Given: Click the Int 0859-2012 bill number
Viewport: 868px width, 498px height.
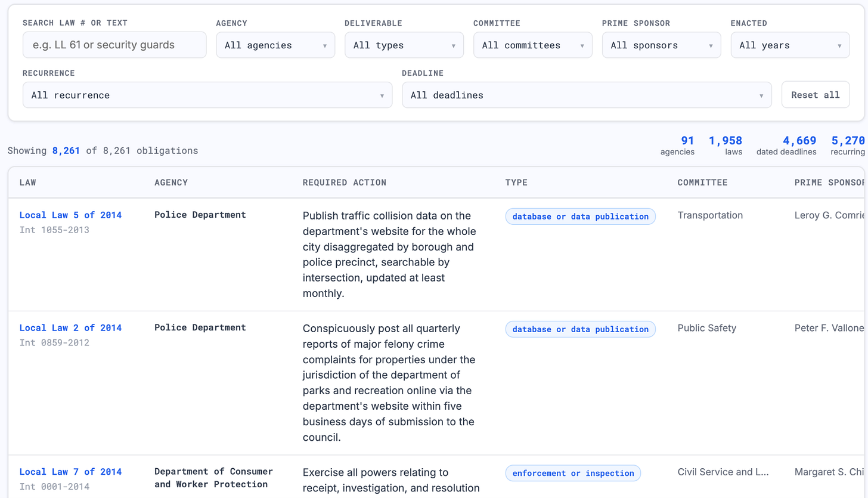Looking at the screenshot, I should tap(54, 342).
